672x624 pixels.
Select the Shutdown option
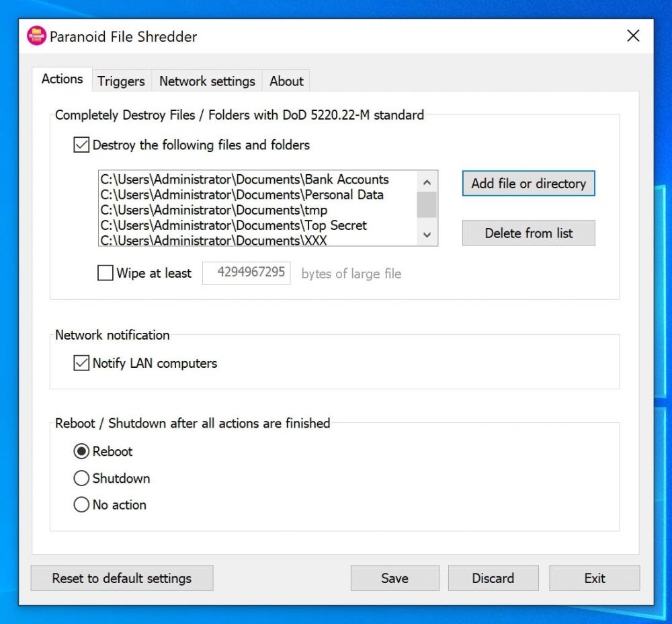pos(81,478)
